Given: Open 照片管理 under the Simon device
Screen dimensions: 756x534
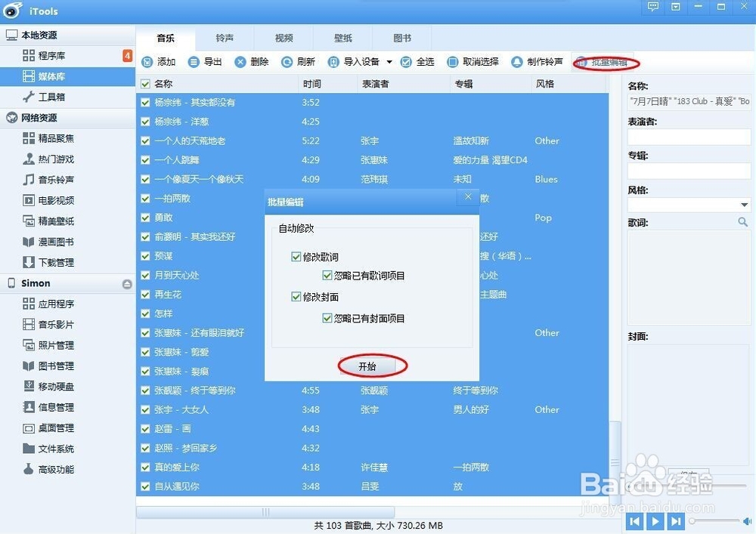Looking at the screenshot, I should (67, 345).
